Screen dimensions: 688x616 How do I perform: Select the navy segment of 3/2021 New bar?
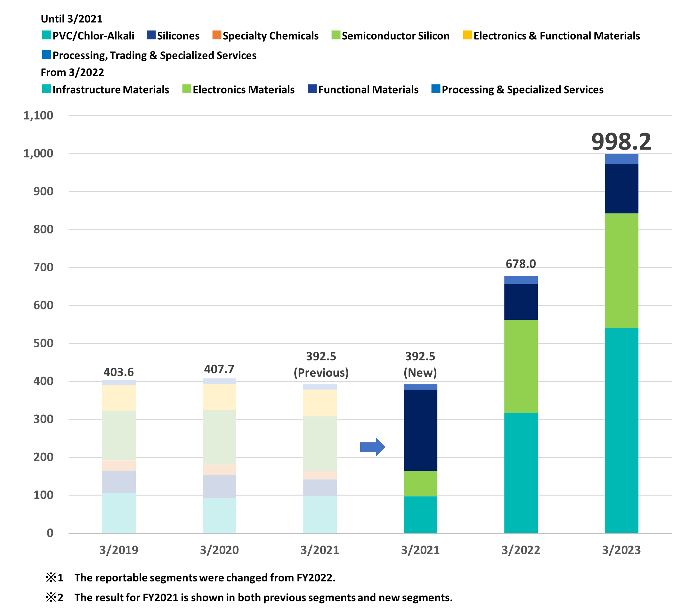[420, 431]
